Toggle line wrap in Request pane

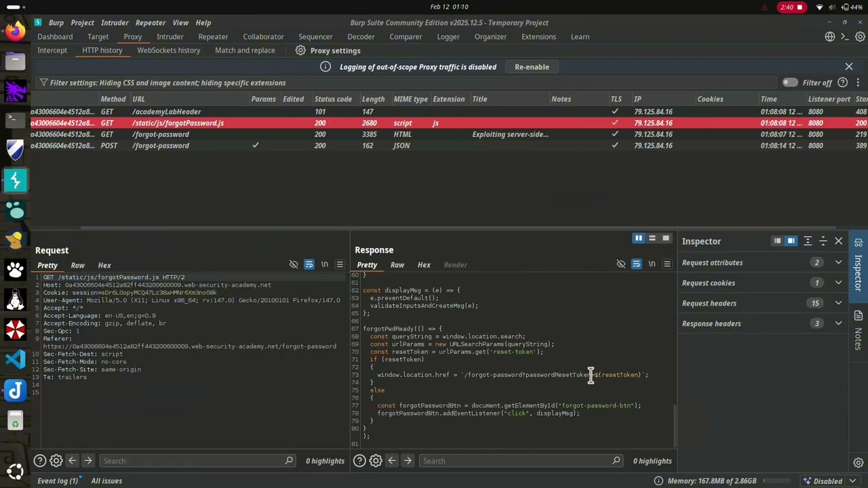point(309,264)
